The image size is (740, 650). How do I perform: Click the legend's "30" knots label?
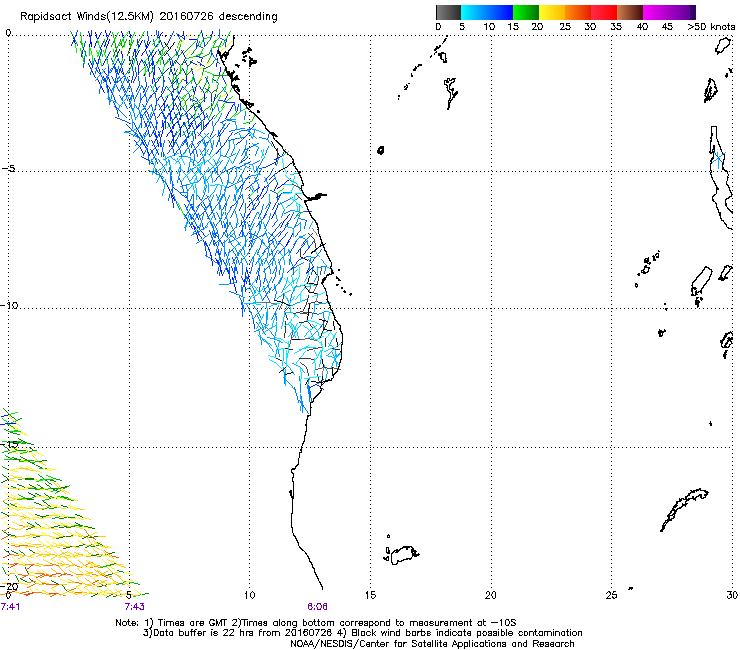(590, 27)
